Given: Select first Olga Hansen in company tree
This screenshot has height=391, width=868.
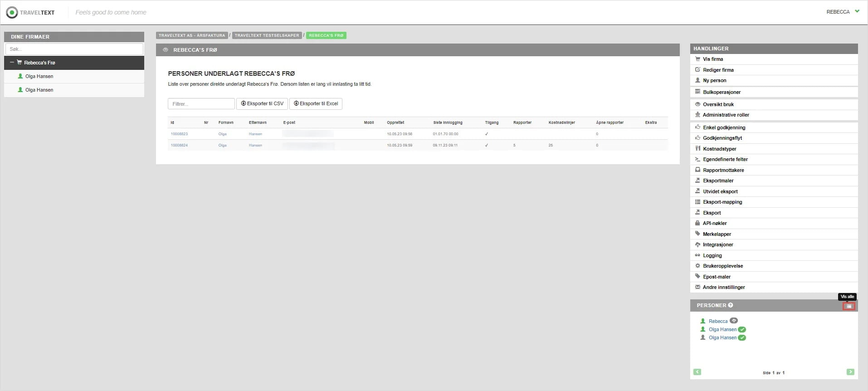Looking at the screenshot, I should point(39,76).
